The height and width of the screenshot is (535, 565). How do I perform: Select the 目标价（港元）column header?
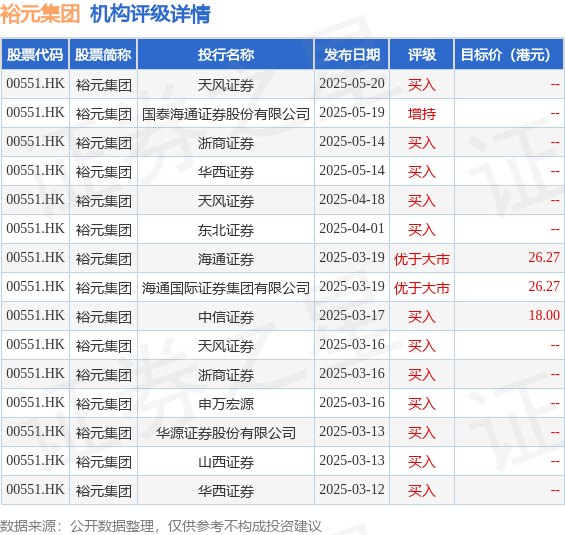[x=509, y=54]
